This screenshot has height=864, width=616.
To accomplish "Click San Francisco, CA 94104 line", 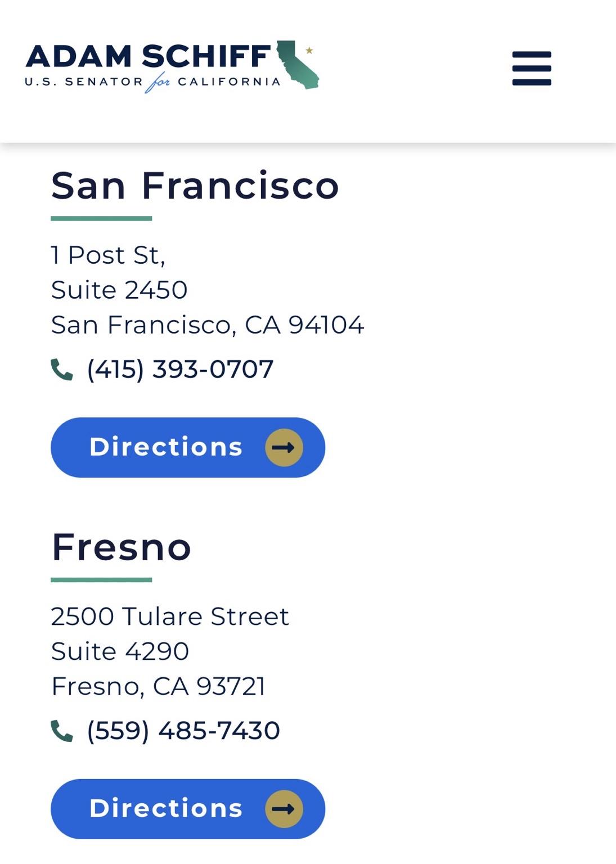I will pos(208,325).
